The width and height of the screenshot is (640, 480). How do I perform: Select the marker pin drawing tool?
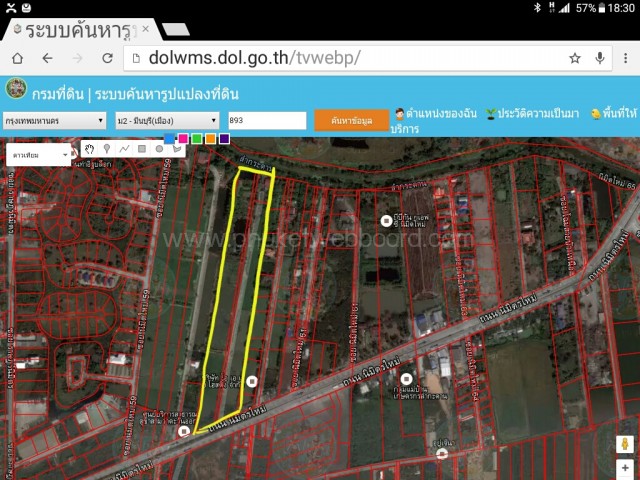[107, 149]
